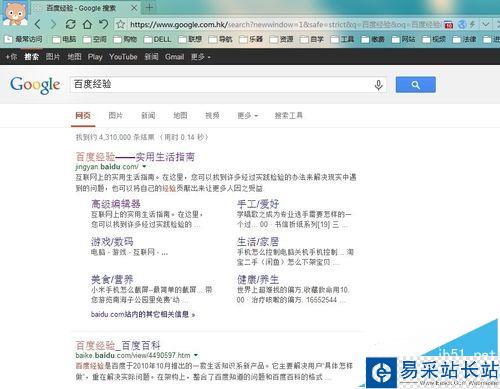
Task: Click baidu.com站内的其它相关信息 link
Action: 143,314
